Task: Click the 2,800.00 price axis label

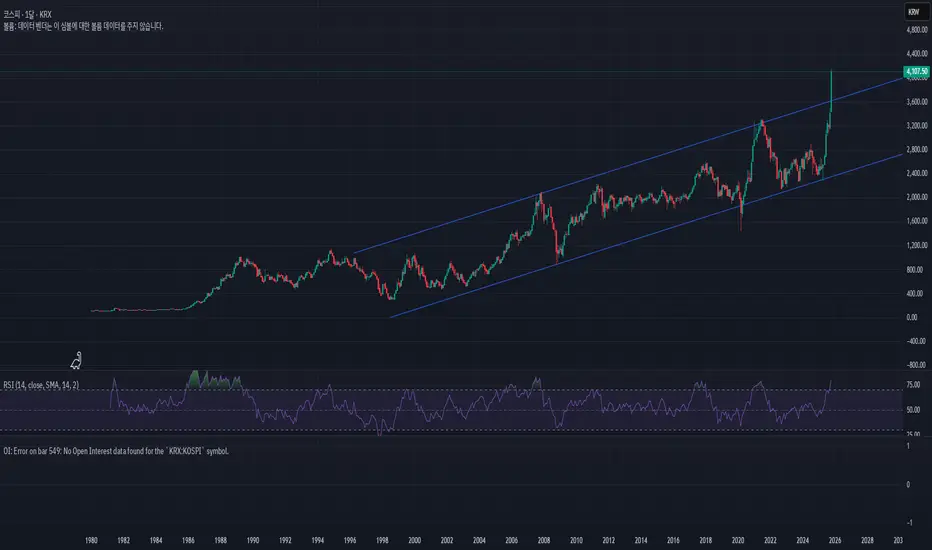Action: [x=917, y=149]
